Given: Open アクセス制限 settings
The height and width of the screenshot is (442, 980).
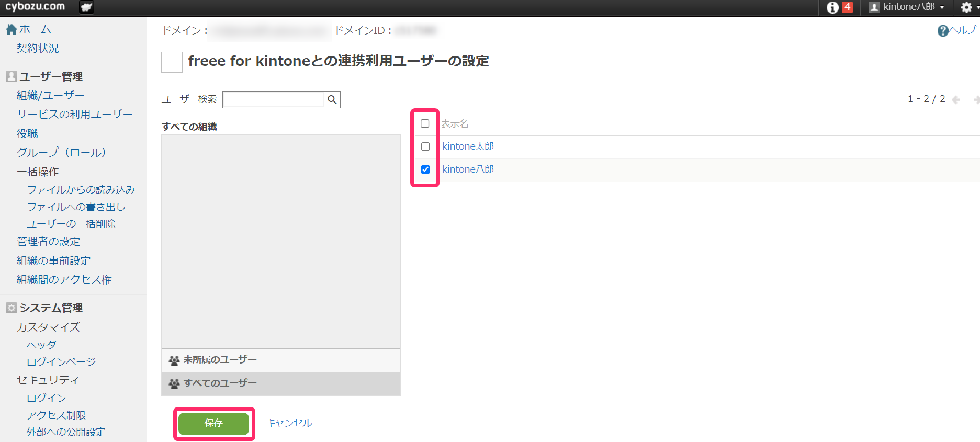Looking at the screenshot, I should pyautogui.click(x=56, y=415).
